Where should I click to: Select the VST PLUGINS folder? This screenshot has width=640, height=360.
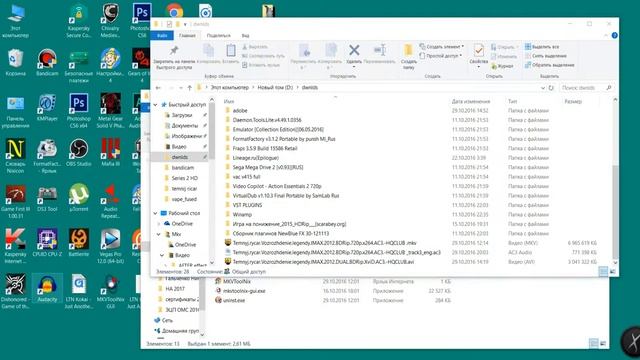(x=247, y=205)
